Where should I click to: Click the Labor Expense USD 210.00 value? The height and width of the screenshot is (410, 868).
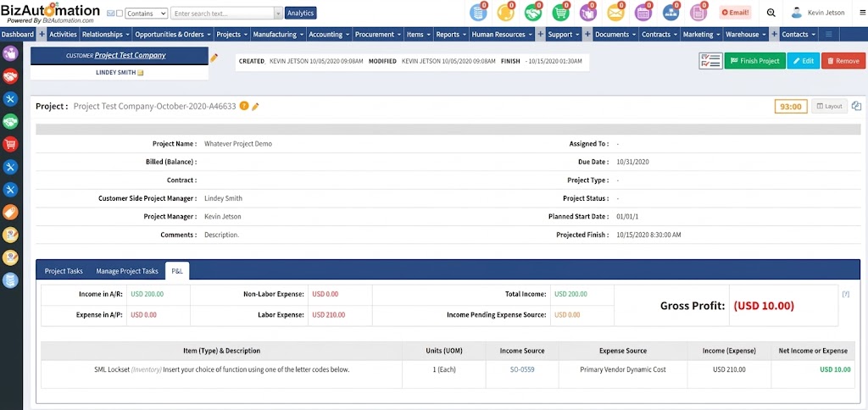tap(328, 315)
